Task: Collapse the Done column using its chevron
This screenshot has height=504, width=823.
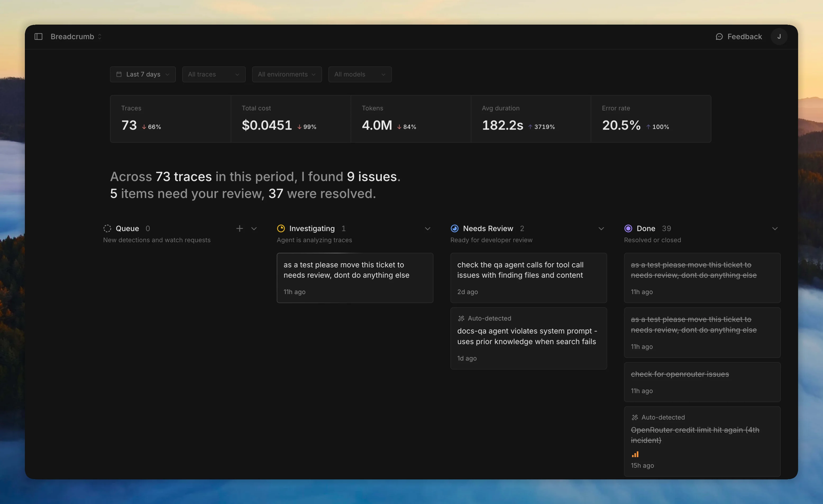Action: coord(775,228)
